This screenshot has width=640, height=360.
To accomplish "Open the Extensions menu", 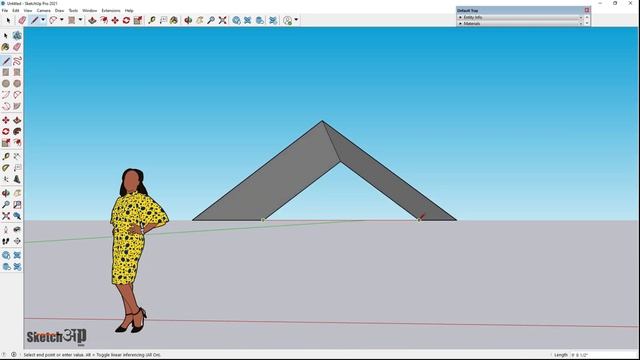I will click(x=111, y=10).
